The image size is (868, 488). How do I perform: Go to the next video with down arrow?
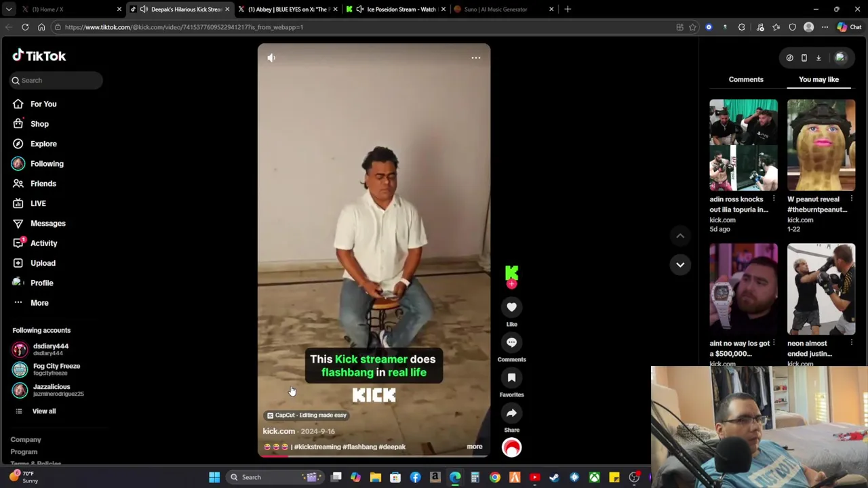pyautogui.click(x=680, y=265)
